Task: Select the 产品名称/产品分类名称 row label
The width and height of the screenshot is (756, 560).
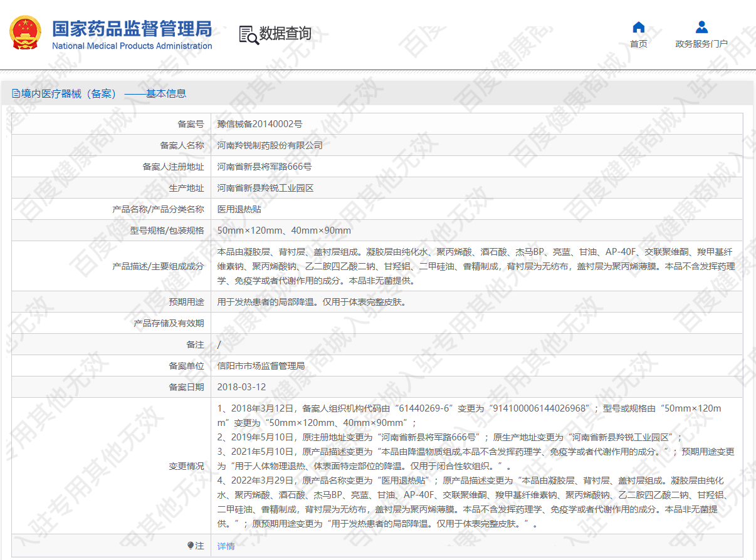Action: [x=158, y=209]
